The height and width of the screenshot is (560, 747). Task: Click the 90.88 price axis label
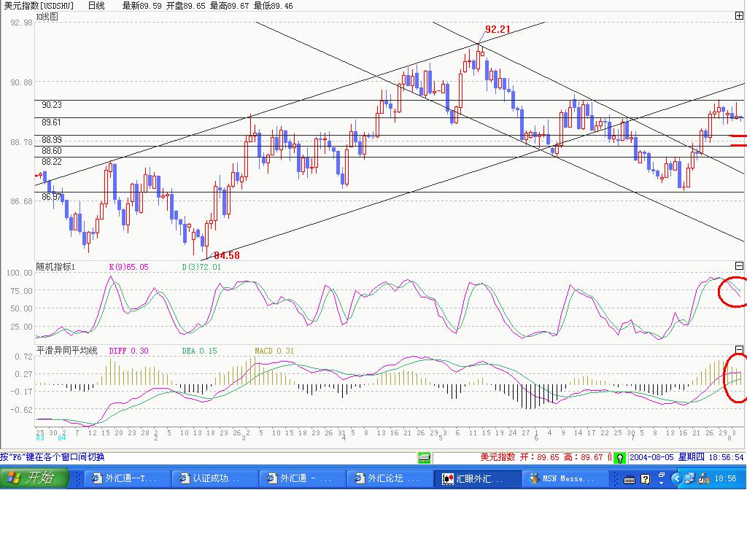pyautogui.click(x=21, y=82)
